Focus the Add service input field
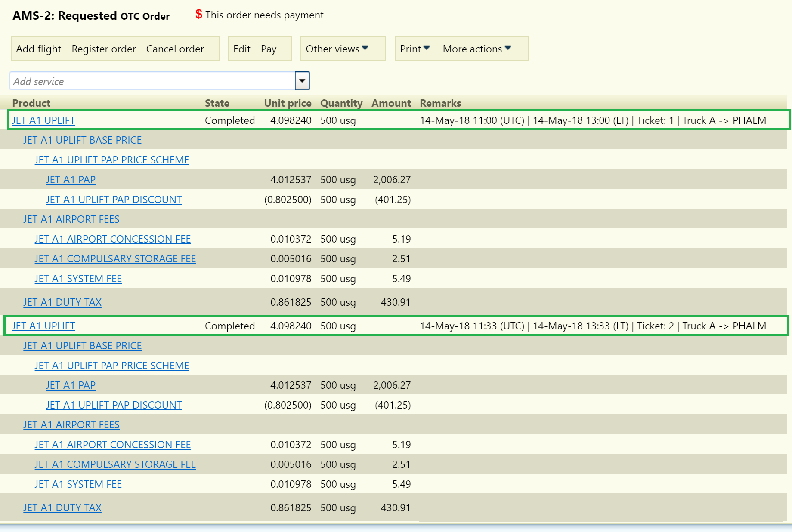This screenshot has width=792, height=532. (x=152, y=81)
